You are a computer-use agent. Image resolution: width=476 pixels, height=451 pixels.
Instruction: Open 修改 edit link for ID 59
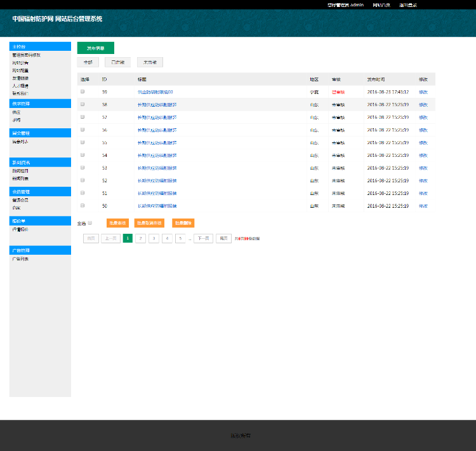[423, 91]
